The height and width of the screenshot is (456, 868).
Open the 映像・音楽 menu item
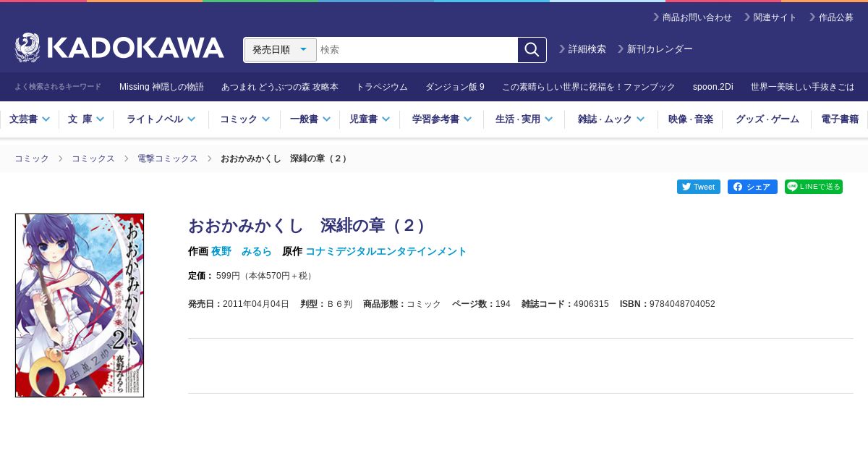tap(690, 119)
